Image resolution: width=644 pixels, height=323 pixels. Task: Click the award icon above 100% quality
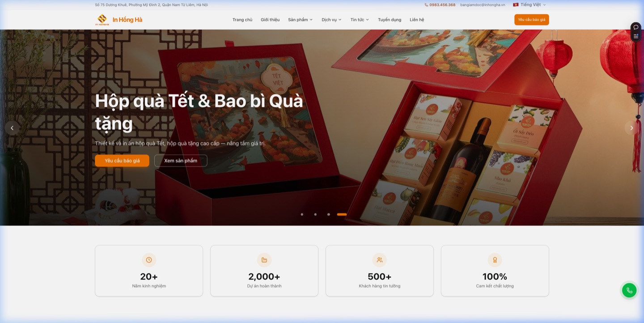(495, 259)
